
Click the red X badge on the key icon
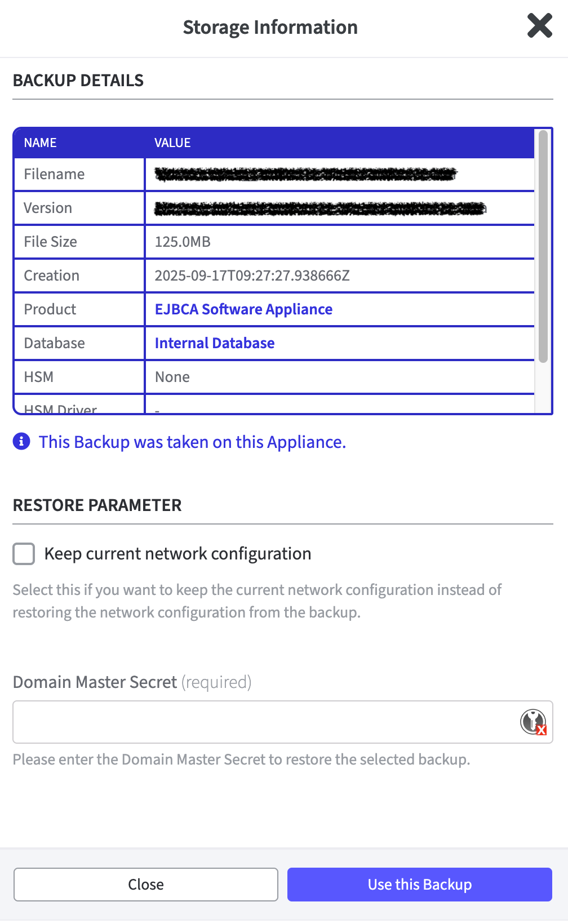pyautogui.click(x=541, y=731)
